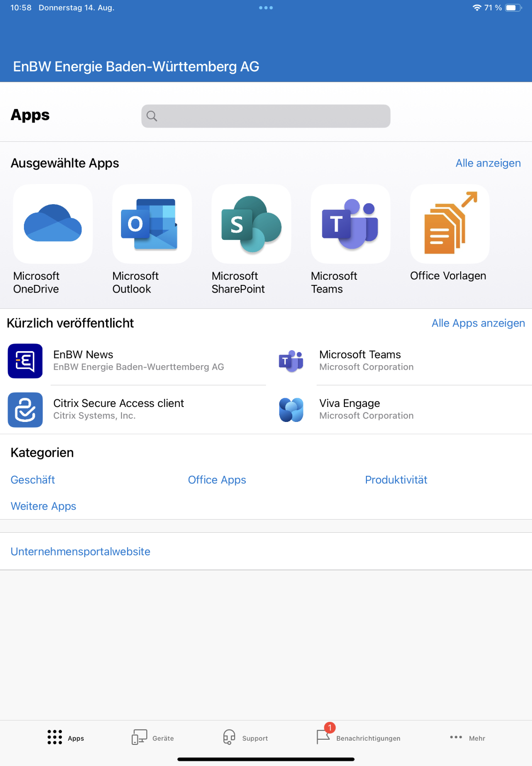The width and height of the screenshot is (532, 766).
Task: Tap the small Microsoft Teams icon in recently published
Action: pos(291,361)
